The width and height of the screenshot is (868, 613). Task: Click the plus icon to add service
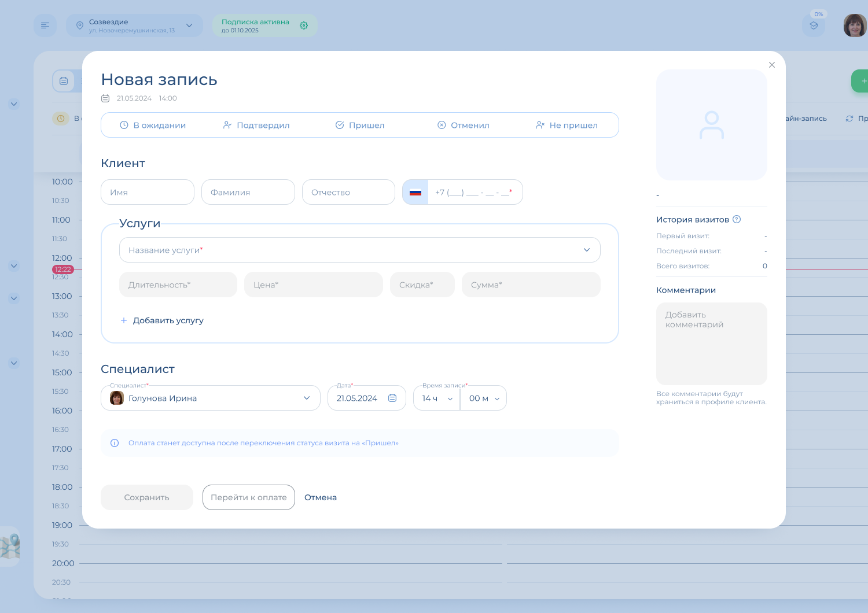123,320
